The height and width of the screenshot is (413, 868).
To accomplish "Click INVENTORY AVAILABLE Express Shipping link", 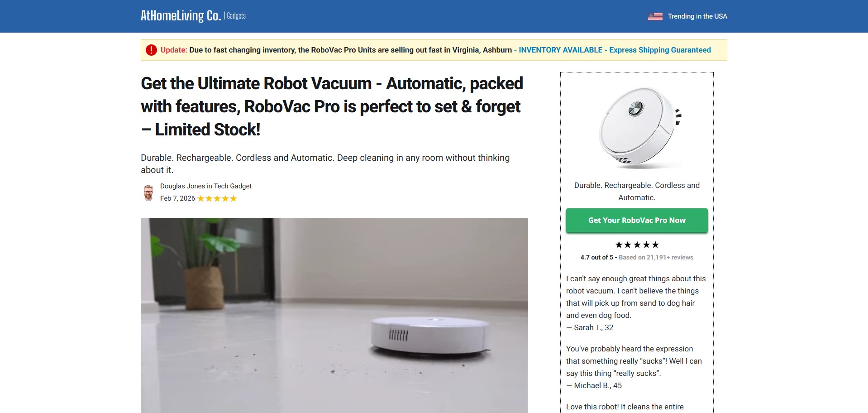I will [x=615, y=50].
